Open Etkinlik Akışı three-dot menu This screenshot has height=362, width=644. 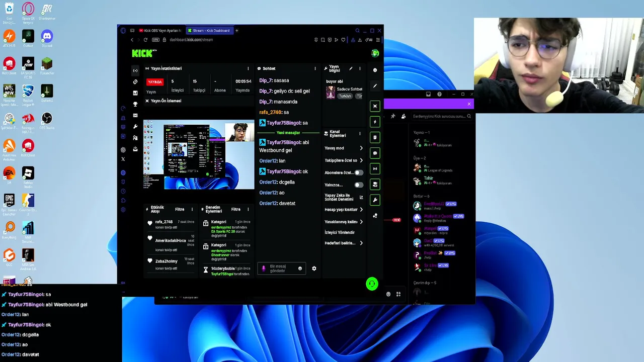coord(192,209)
